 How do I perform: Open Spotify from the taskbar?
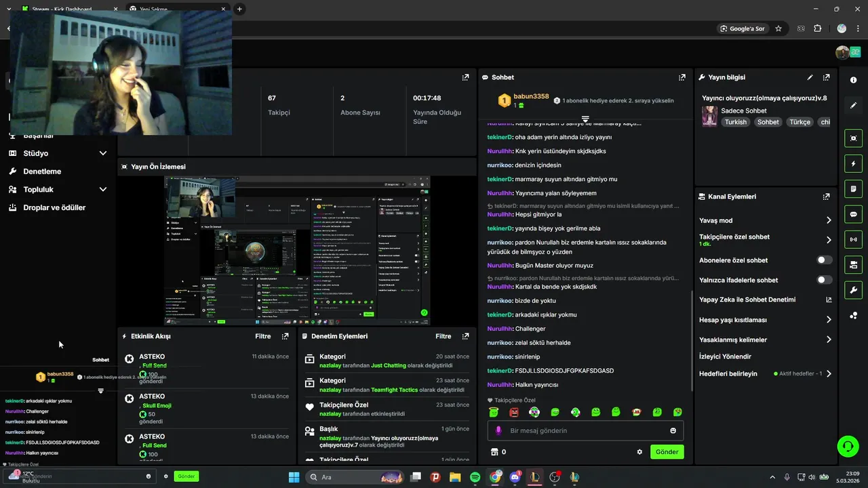[475, 477]
